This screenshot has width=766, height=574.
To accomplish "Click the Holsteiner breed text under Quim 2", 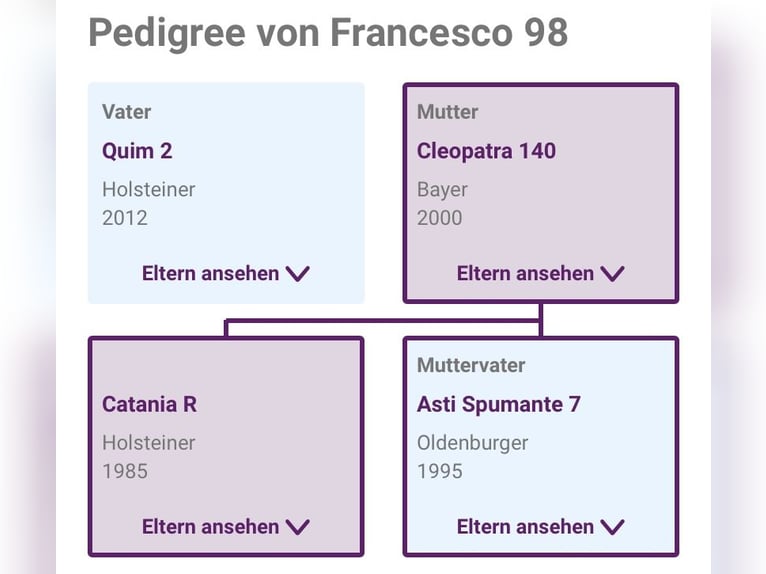I will click(x=148, y=189).
